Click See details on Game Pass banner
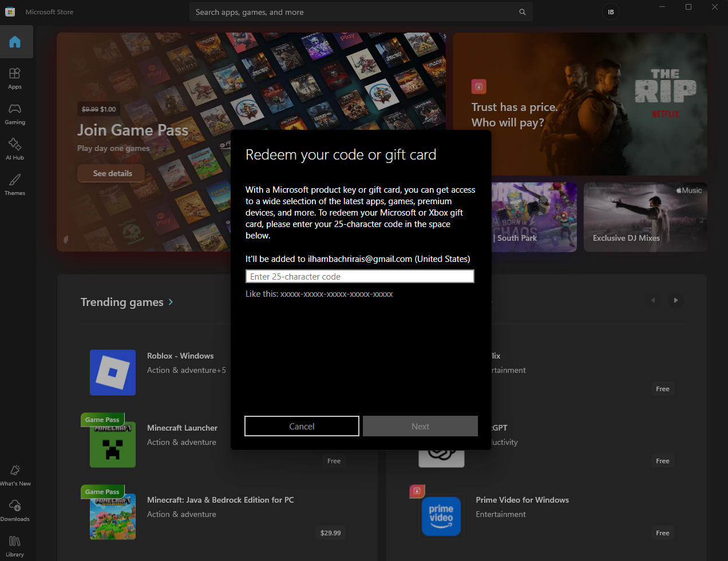Viewport: 728px width, 561px height. tap(112, 173)
